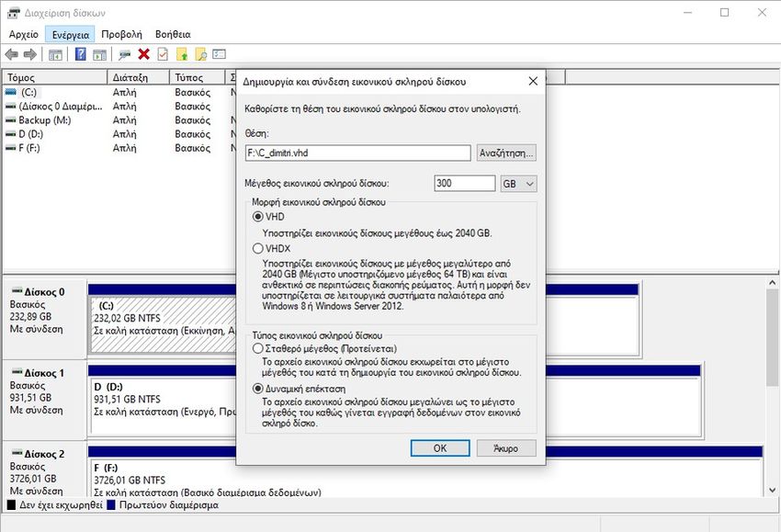781x532 pixels.
Task: Click the connect disk toolbar icon
Action: pyautogui.click(x=125, y=54)
